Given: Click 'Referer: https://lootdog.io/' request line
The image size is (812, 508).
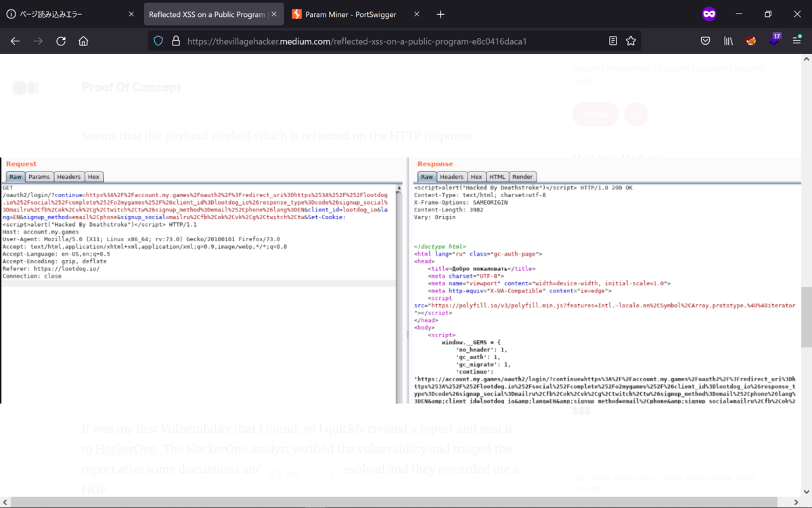Looking at the screenshot, I should coord(51,269).
